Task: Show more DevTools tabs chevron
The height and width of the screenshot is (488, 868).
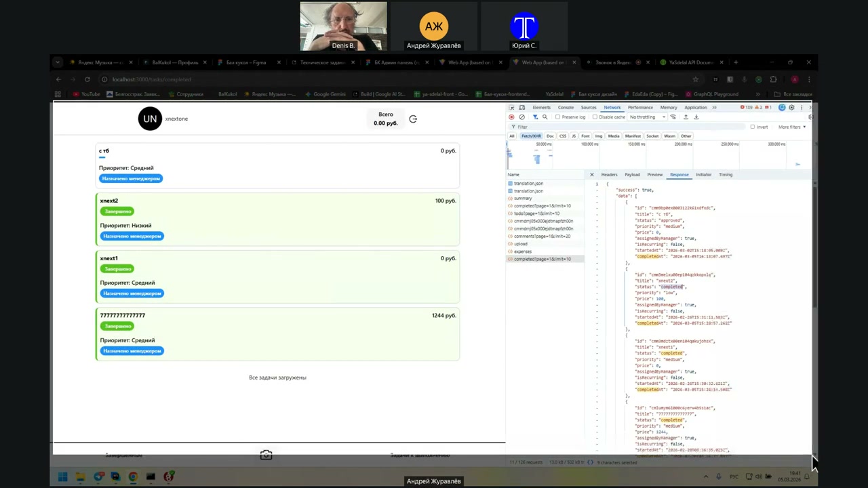Action: (714, 108)
